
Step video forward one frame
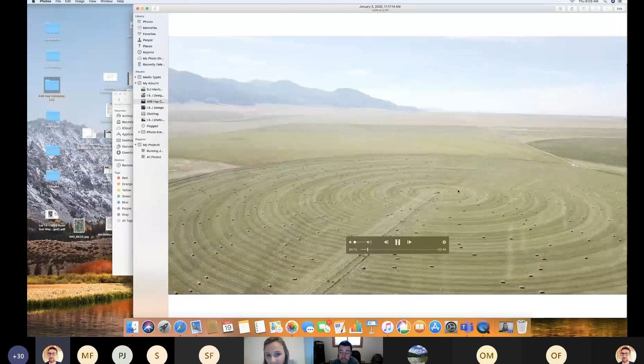409,242
